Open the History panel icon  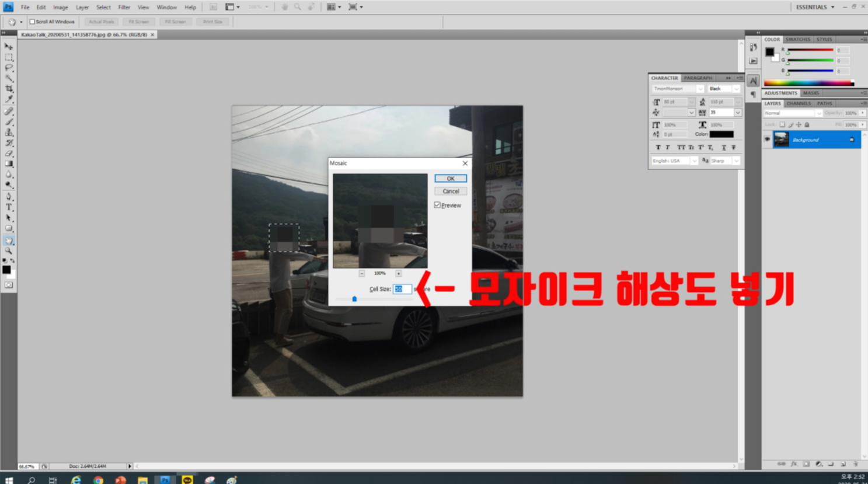point(753,47)
